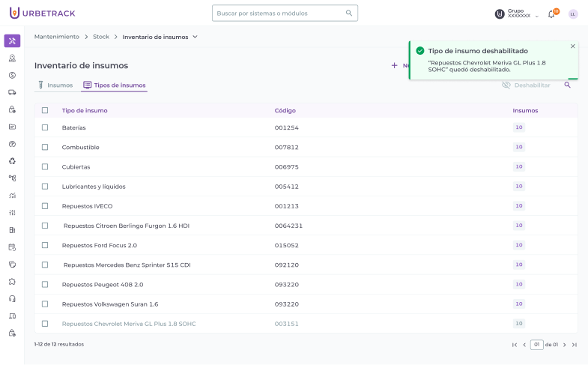Open the truck icon in sidebar
The width and height of the screenshot is (588, 365).
click(x=12, y=92)
